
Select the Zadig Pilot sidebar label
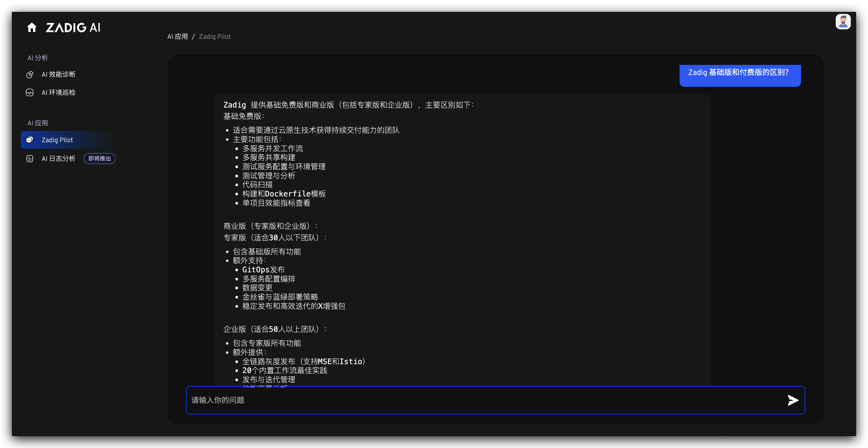(x=57, y=140)
